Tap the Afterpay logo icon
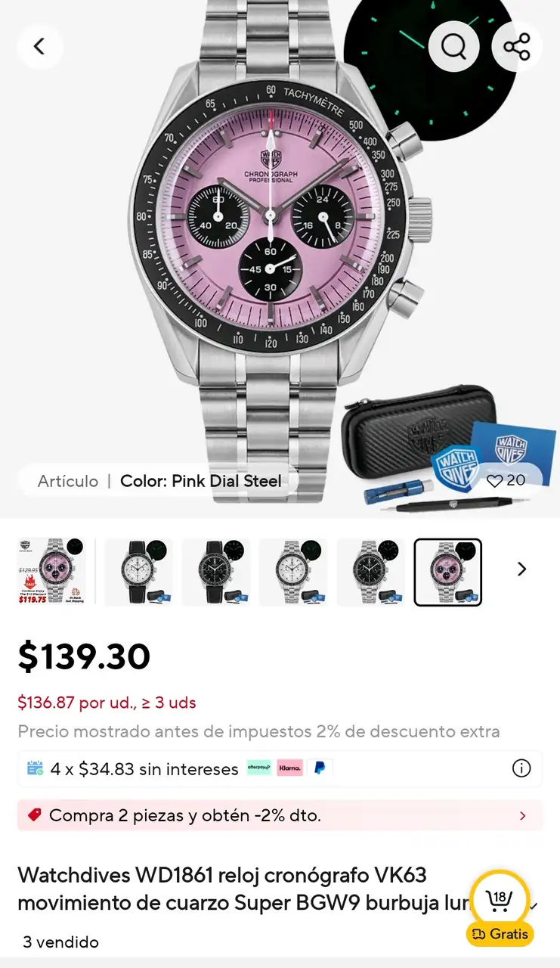The image size is (560, 968). click(259, 768)
